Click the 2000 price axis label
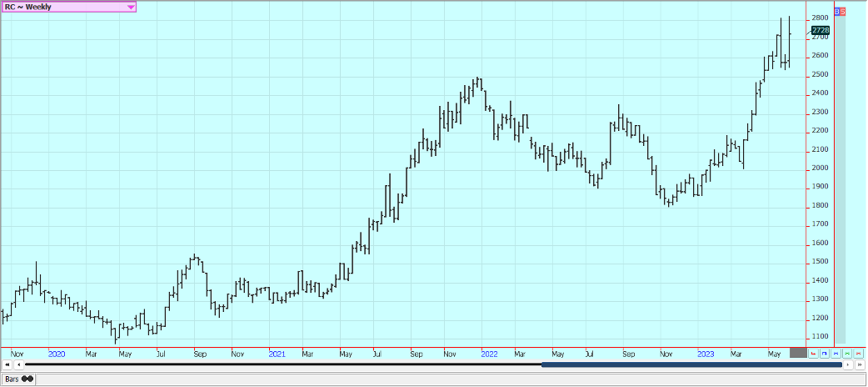Screen dimensions: 868x387 pyautogui.click(x=821, y=168)
